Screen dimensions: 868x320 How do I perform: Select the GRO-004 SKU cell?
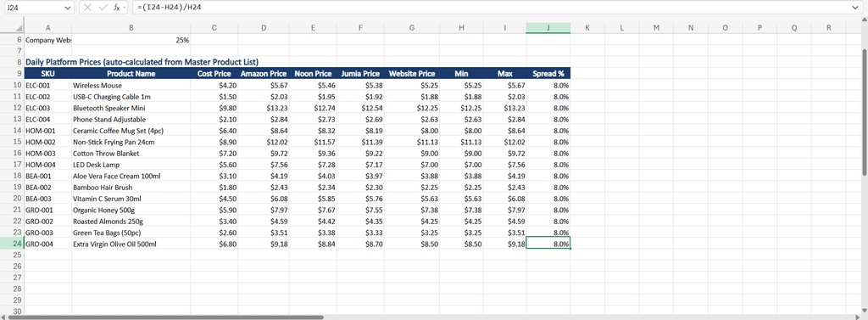pos(48,244)
